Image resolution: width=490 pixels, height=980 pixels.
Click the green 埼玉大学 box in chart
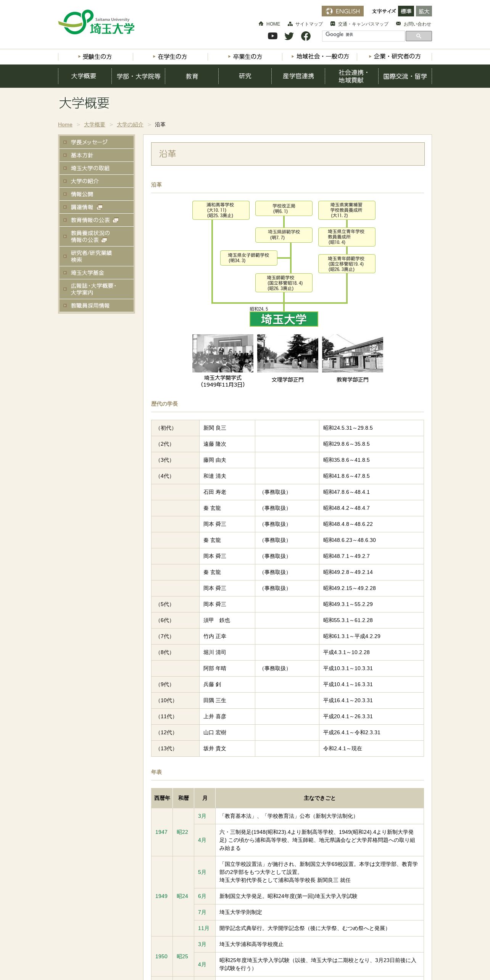284,319
